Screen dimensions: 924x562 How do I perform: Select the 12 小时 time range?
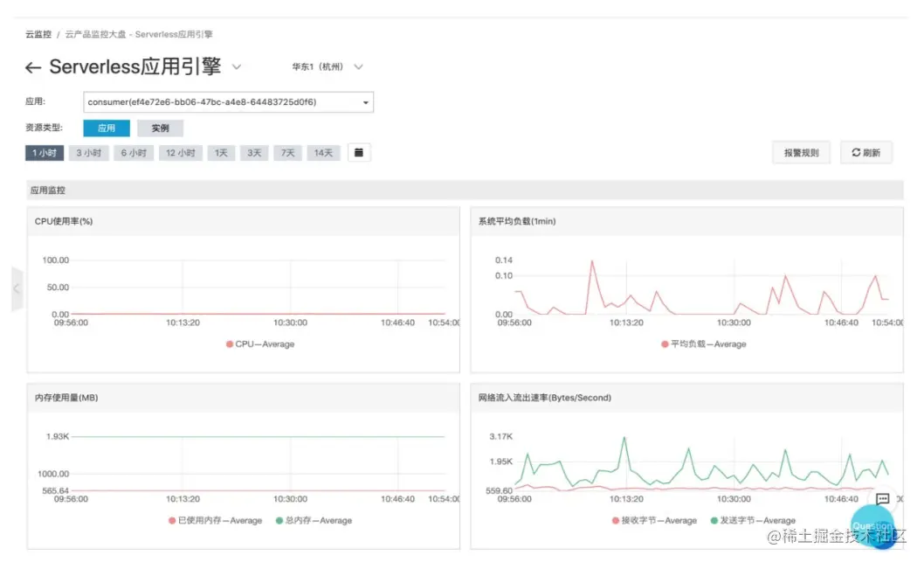180,153
